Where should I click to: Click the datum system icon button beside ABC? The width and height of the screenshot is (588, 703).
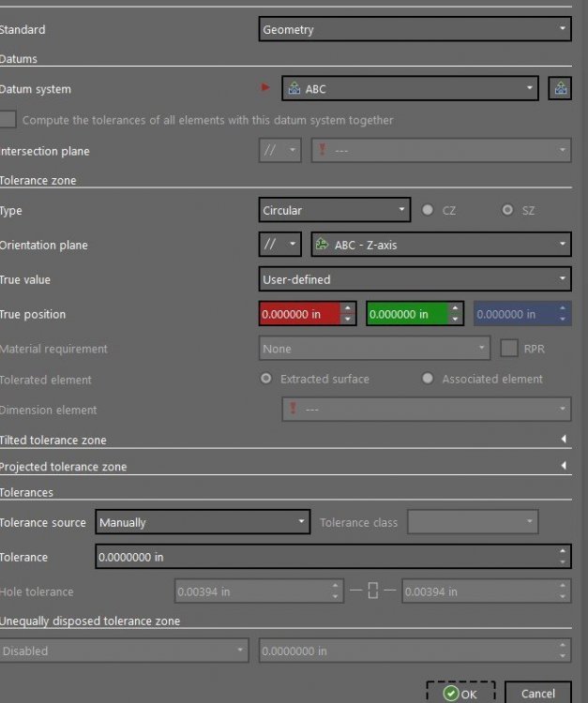560,89
